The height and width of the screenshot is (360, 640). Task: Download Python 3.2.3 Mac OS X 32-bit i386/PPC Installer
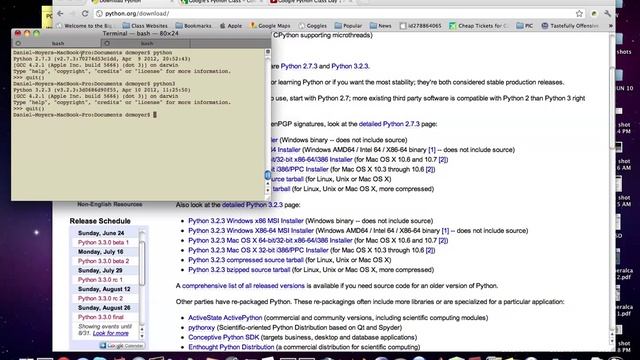pos(258,250)
